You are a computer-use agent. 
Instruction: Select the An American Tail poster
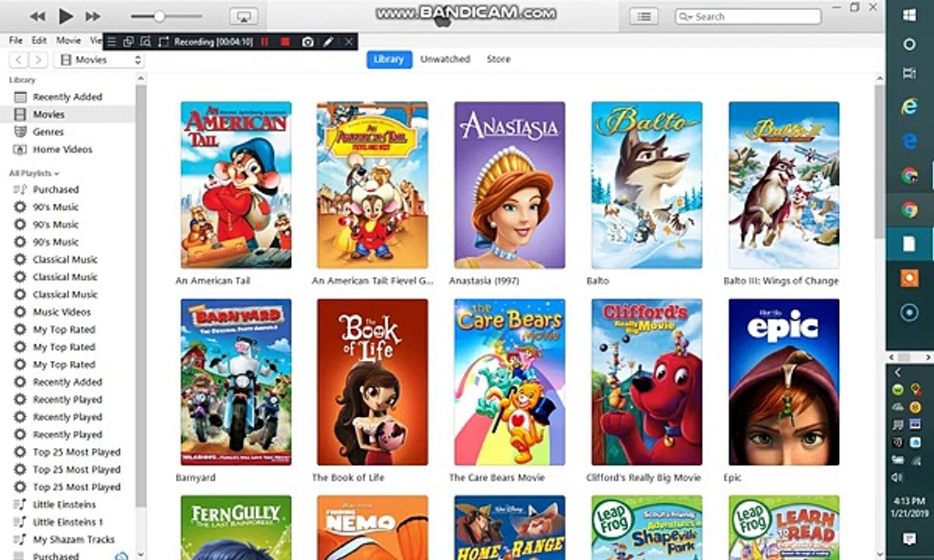[236, 185]
